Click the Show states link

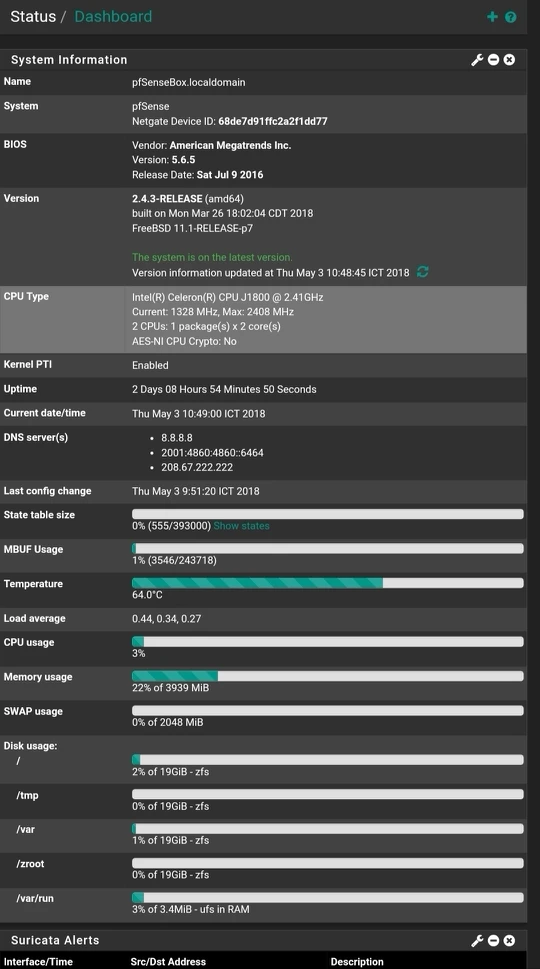[242, 526]
